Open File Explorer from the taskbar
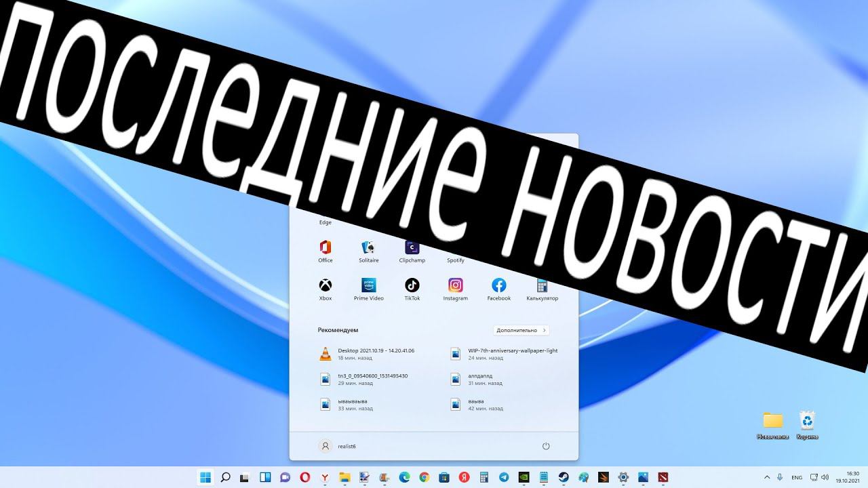The image size is (868, 488). [x=344, y=477]
